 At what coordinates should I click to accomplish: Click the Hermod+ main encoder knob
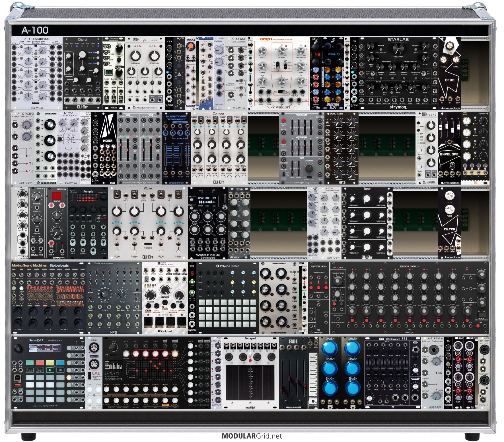18,348
